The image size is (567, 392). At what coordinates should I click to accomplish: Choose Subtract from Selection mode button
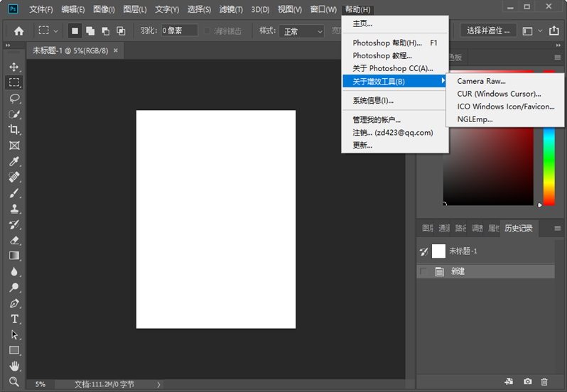pos(106,31)
